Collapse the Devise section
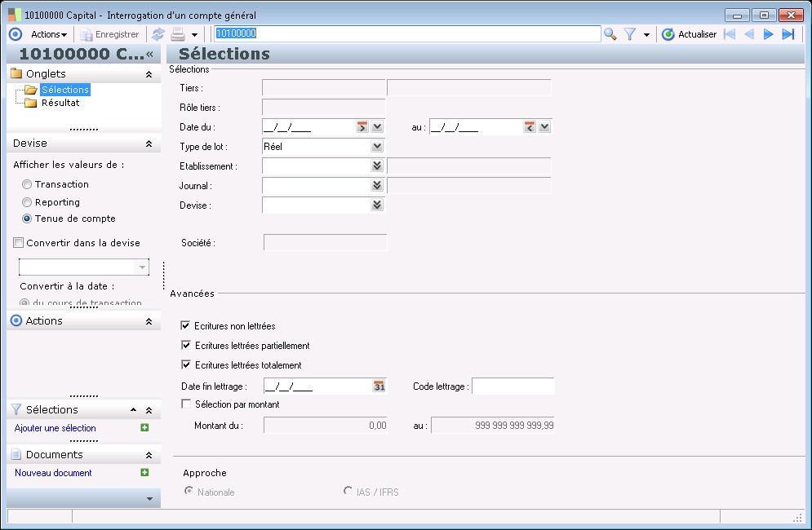812x530 pixels. click(x=149, y=144)
